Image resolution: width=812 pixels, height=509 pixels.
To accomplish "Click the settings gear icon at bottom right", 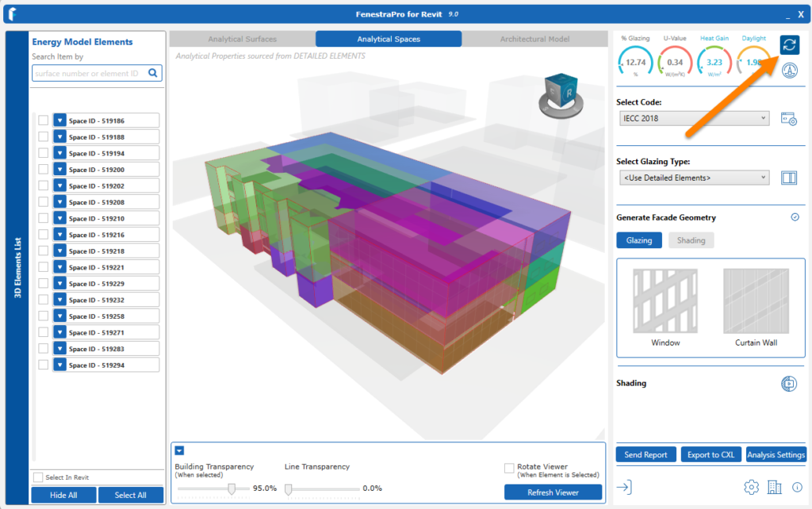I will (x=751, y=488).
